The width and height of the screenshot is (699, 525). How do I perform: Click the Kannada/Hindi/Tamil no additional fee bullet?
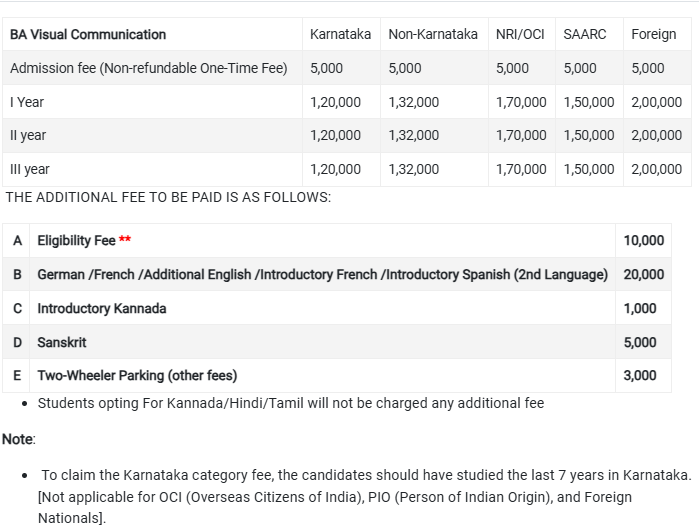pyautogui.click(x=290, y=403)
